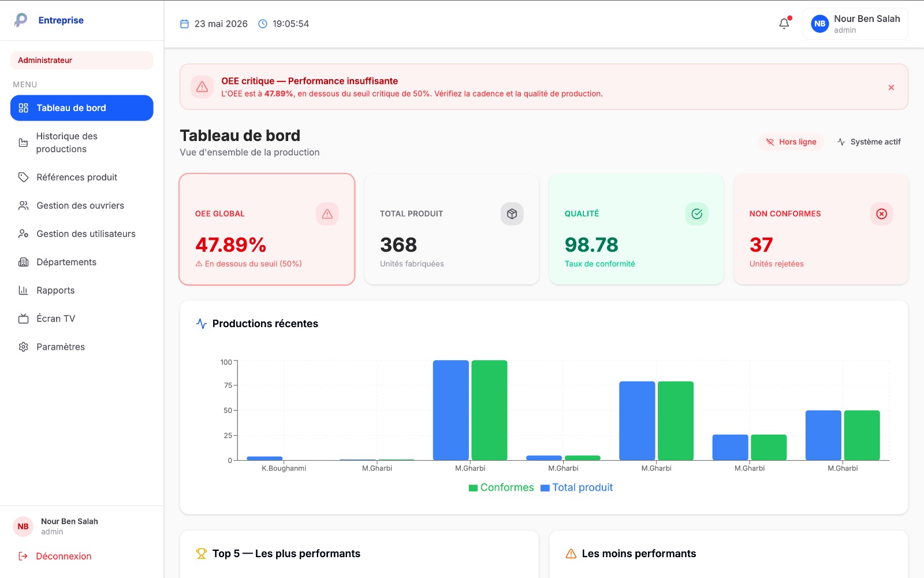Click the 98.78 Taux de conformité value
The height and width of the screenshot is (578, 924).
point(591,245)
